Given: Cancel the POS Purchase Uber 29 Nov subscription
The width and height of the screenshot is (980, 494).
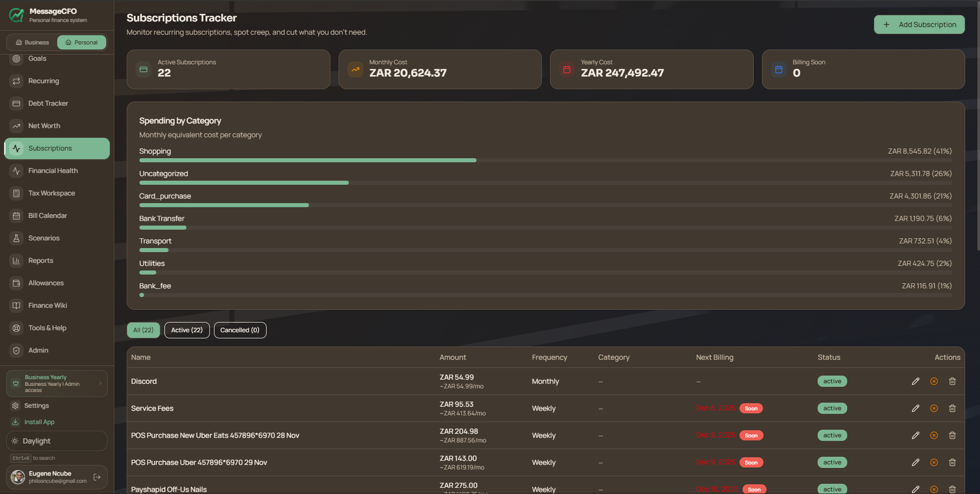Looking at the screenshot, I should coord(934,462).
